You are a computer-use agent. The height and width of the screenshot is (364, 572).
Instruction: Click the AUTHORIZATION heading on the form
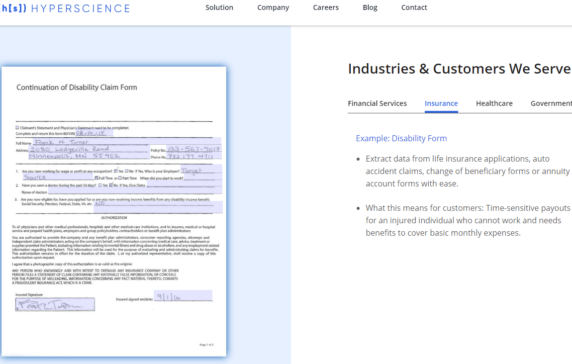tap(114, 218)
